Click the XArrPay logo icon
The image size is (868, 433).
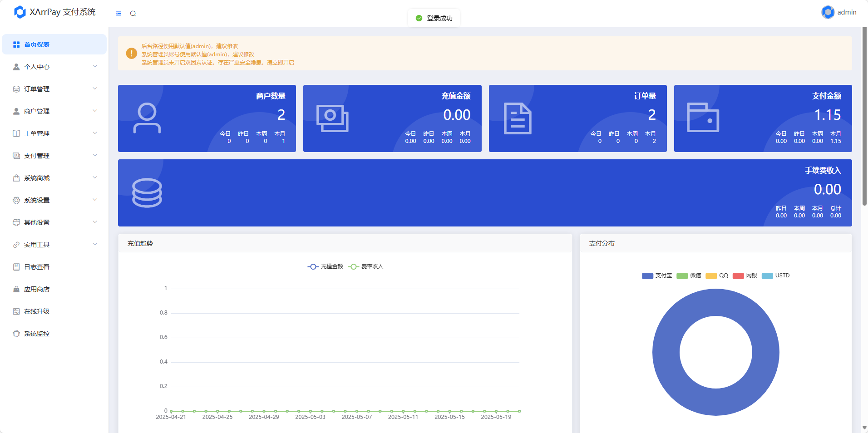pyautogui.click(x=20, y=12)
